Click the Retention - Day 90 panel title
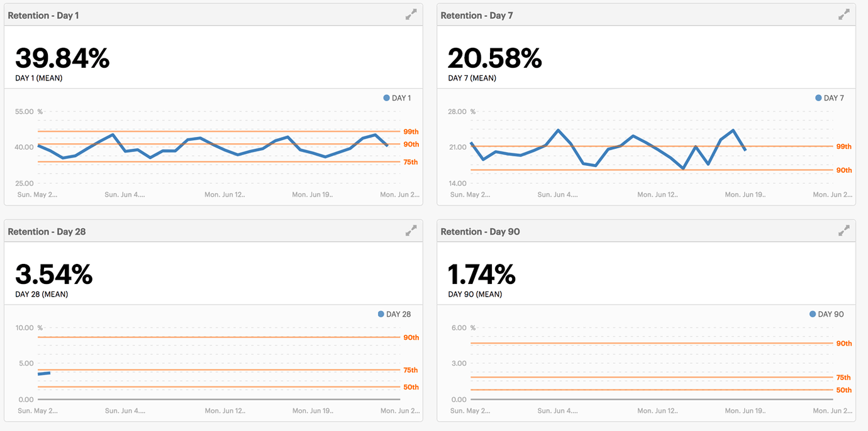The height and width of the screenshot is (431, 868). [x=480, y=231]
